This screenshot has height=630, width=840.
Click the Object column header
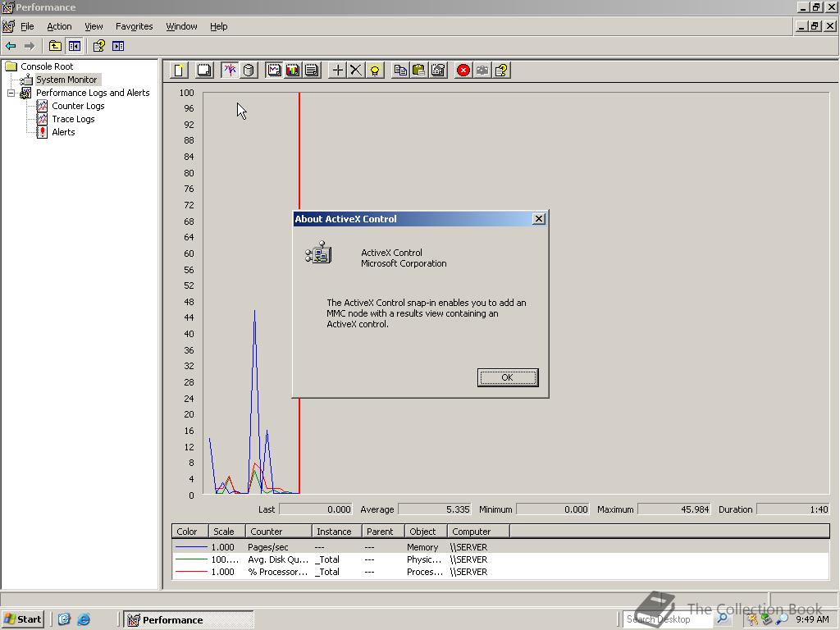pos(426,532)
